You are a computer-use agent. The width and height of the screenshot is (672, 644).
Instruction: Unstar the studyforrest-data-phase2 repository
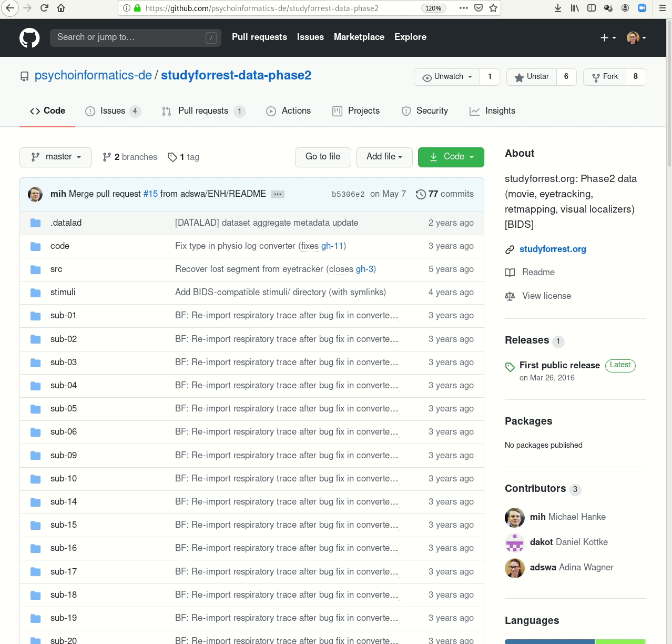click(531, 77)
